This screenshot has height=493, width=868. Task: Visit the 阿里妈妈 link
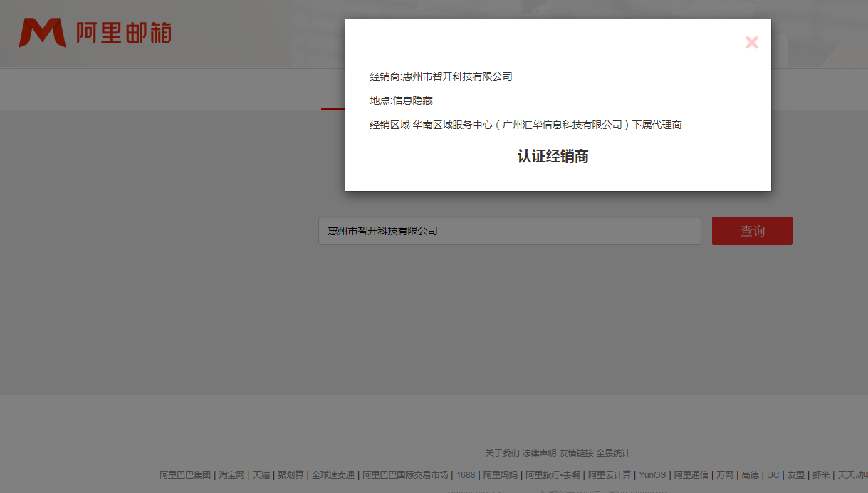click(501, 475)
